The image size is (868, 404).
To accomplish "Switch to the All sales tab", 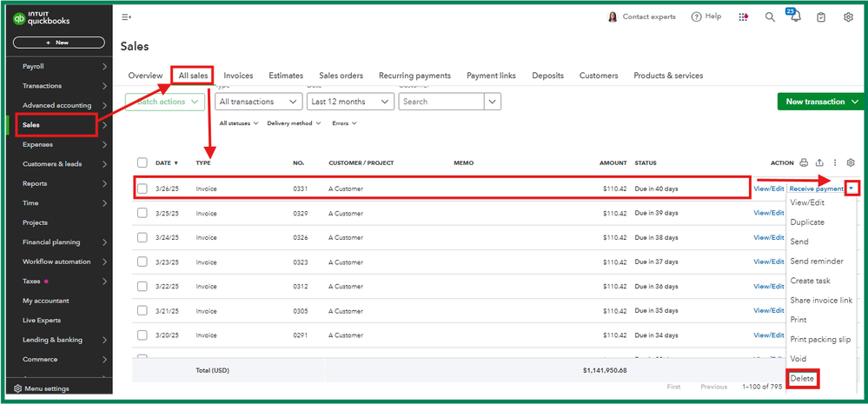I will [x=193, y=76].
